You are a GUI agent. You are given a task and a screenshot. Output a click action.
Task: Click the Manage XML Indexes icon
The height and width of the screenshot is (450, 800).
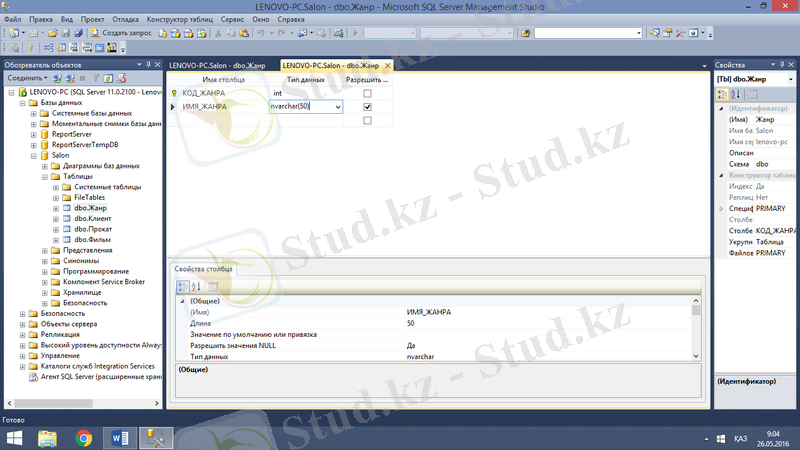pos(87,48)
